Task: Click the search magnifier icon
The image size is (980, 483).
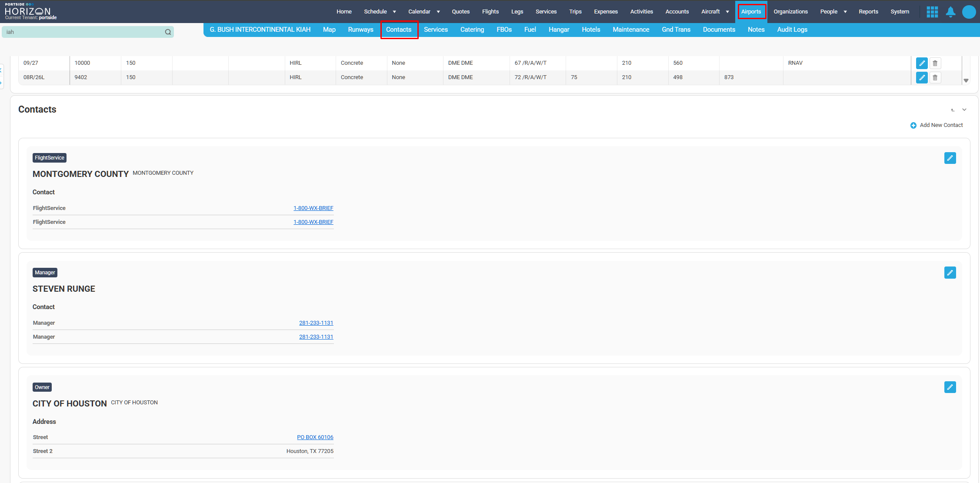Action: point(168,32)
